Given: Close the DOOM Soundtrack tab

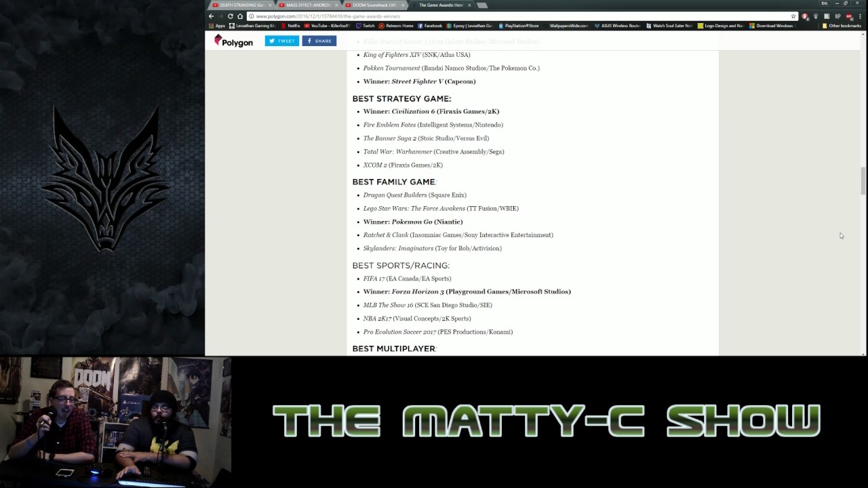Looking at the screenshot, I should [x=402, y=5].
